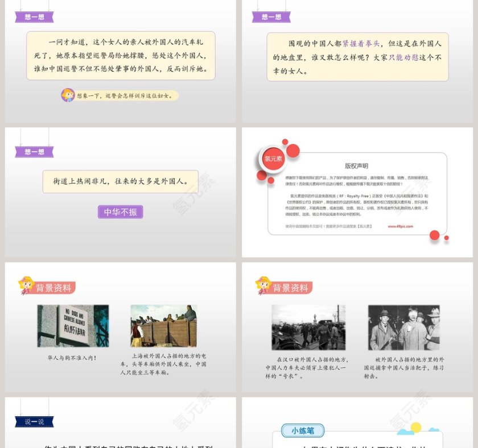Switch to the second 背景资料 slide tab
This screenshot has height=448, width=478.
point(292,287)
